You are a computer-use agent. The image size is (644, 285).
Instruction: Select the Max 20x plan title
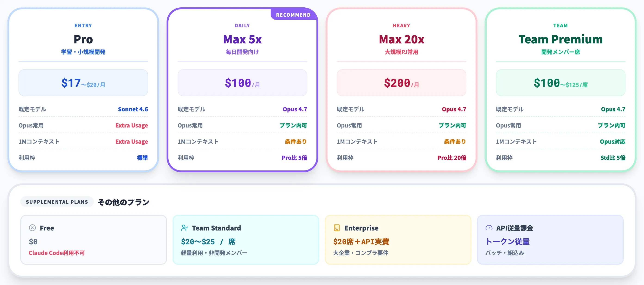(x=402, y=39)
